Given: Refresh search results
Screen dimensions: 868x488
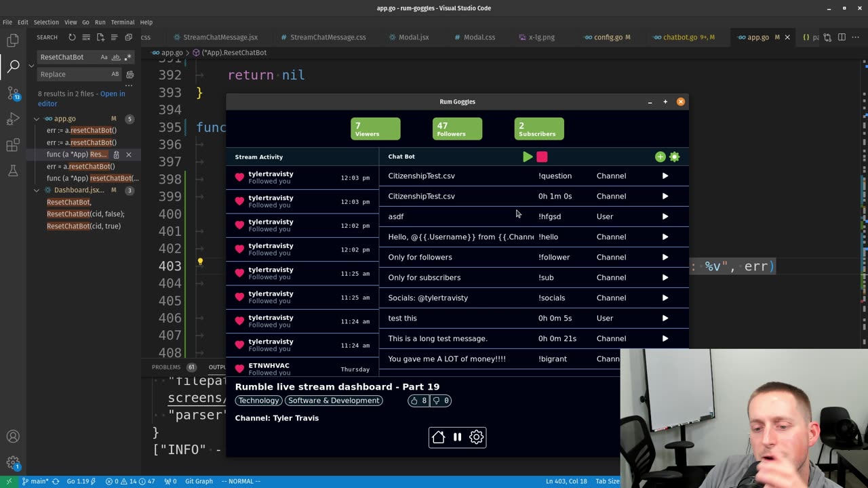Looking at the screenshot, I should (72, 37).
